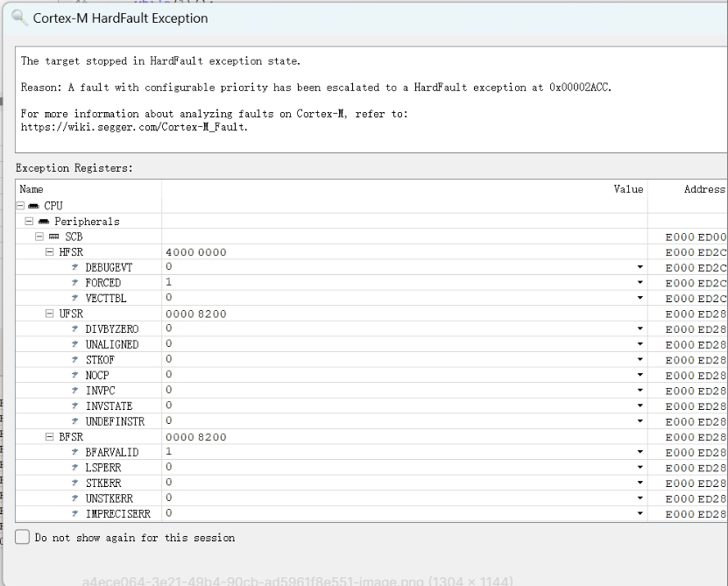Click the Address column header

coord(688,189)
